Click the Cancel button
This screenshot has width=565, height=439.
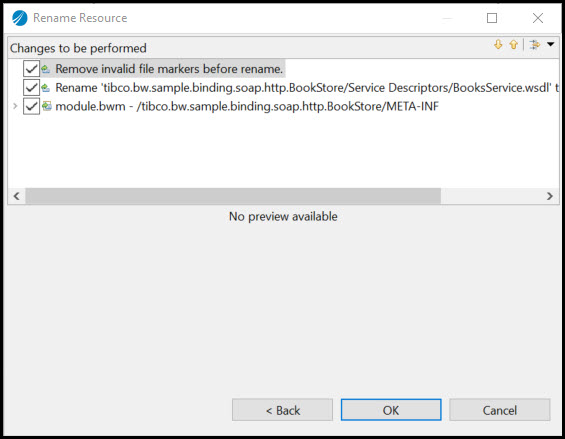click(x=500, y=410)
